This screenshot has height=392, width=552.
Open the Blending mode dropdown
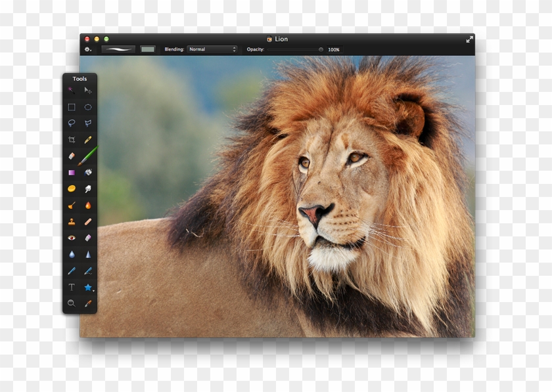coord(212,49)
